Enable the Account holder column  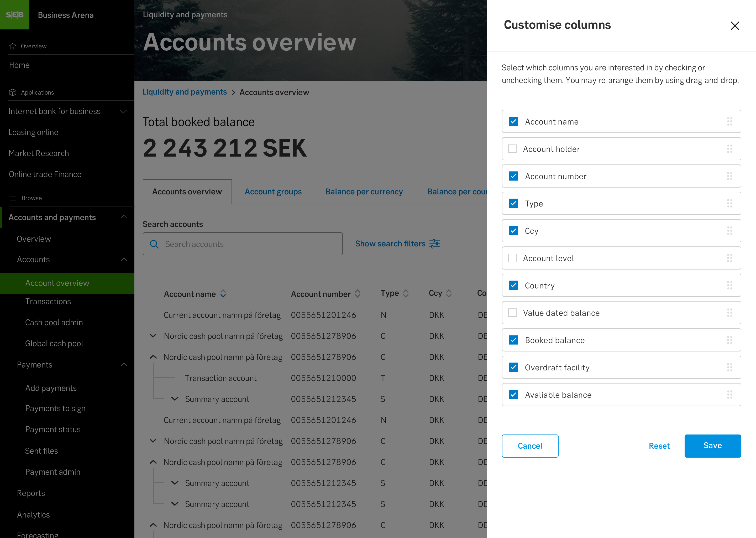[x=513, y=149]
